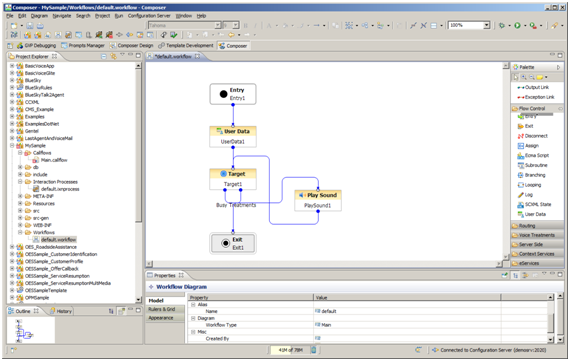Screen dimensions: 570x361
Task: Select the SCXML State palette item
Action: (x=534, y=204)
